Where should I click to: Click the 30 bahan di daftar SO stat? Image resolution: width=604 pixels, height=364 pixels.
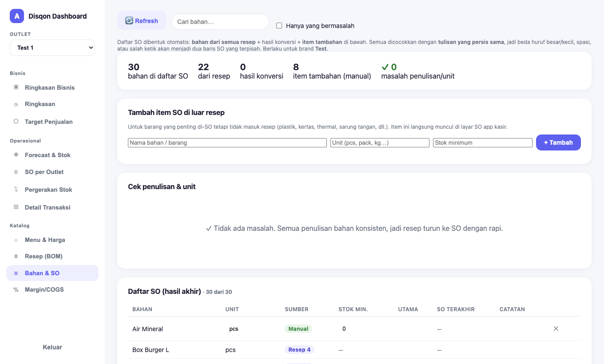[158, 71]
